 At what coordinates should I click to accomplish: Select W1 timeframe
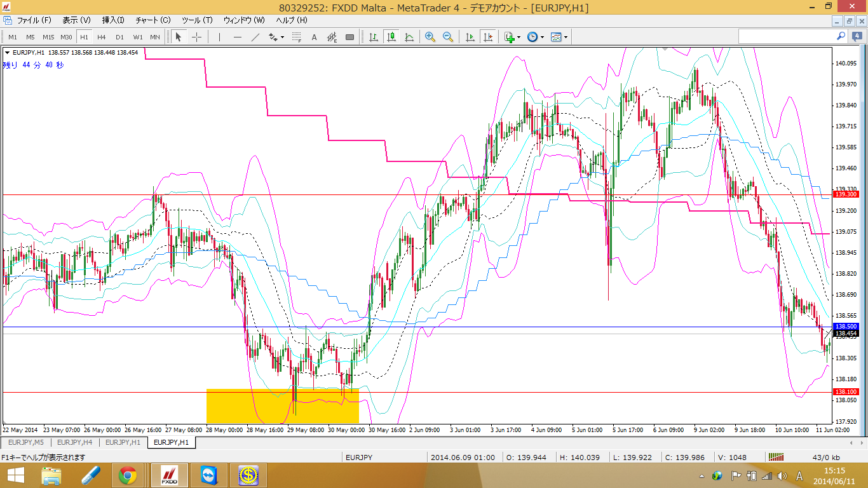(x=137, y=37)
